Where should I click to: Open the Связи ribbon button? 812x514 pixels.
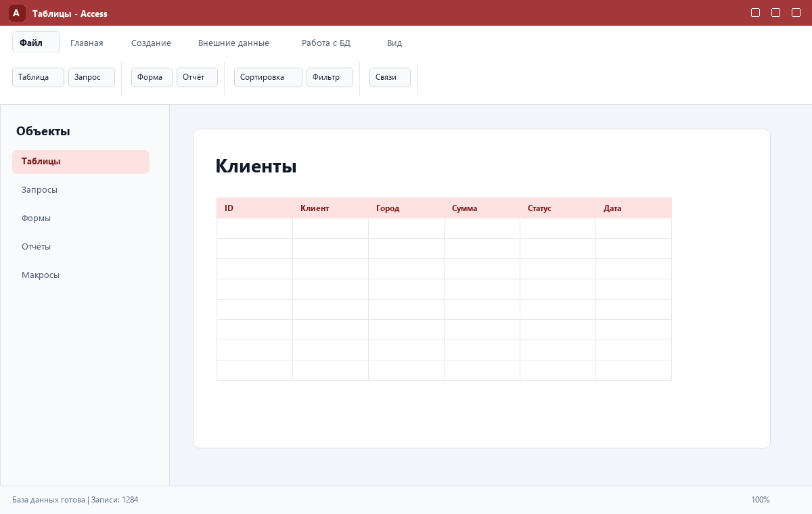(390, 77)
